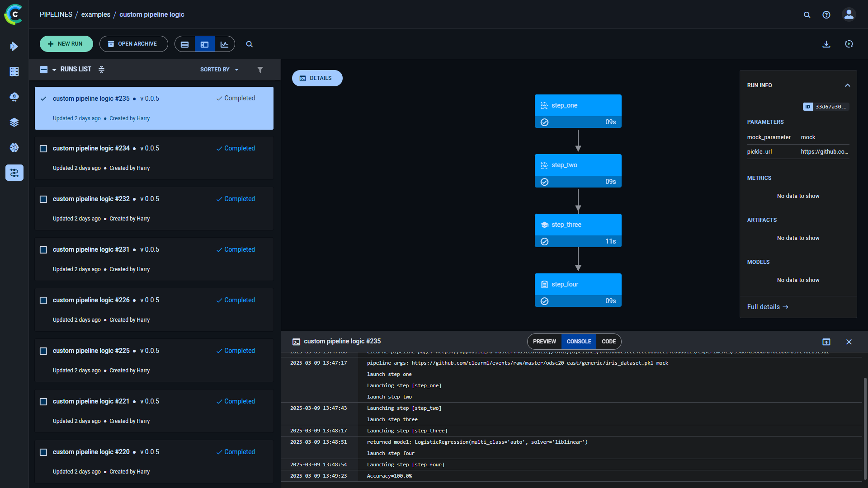This screenshot has width=868, height=488.
Task: Open the PREVIEW tab
Action: pyautogui.click(x=544, y=342)
